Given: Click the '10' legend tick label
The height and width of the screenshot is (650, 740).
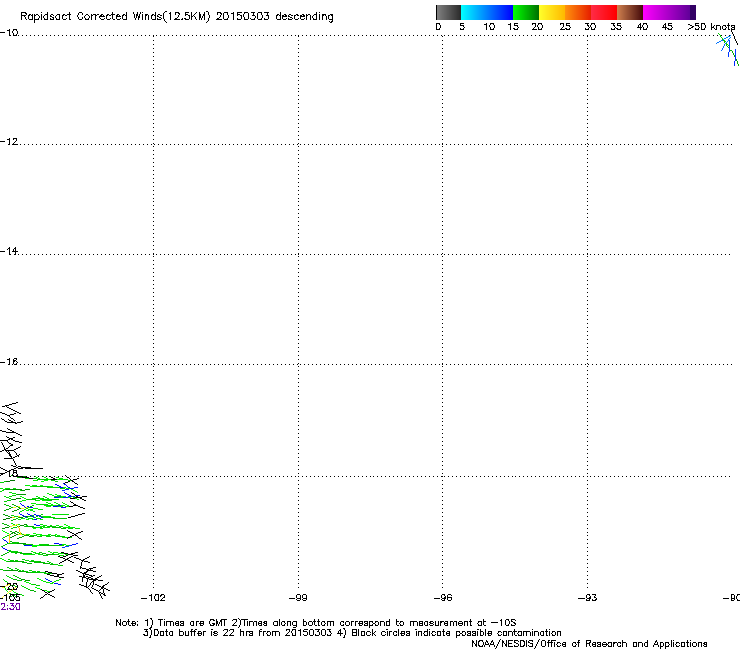Looking at the screenshot, I should click(489, 27).
